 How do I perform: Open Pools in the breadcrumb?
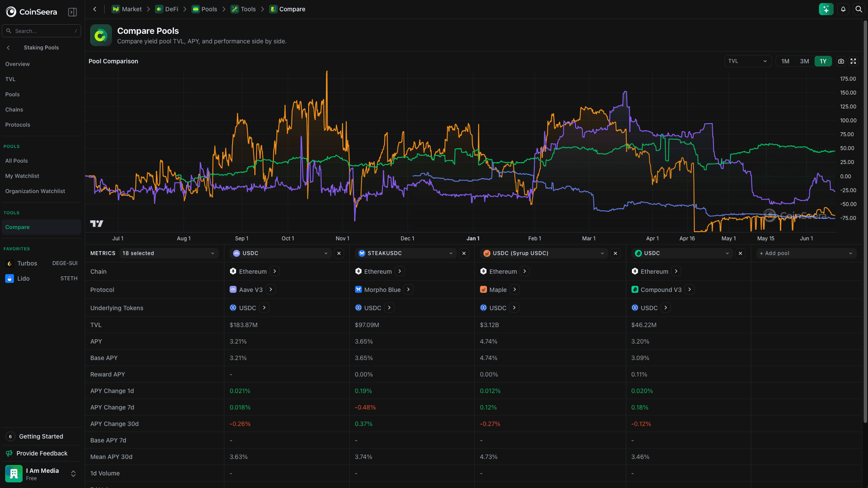pos(204,9)
